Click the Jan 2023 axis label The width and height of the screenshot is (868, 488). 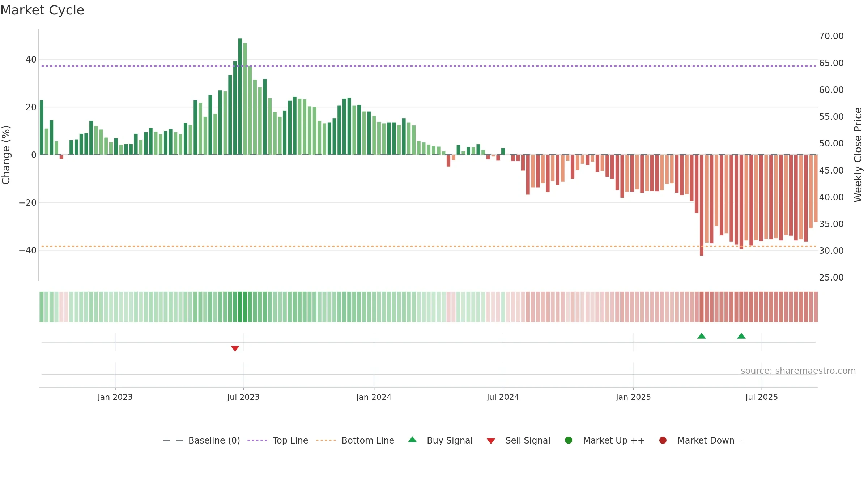(x=115, y=397)
